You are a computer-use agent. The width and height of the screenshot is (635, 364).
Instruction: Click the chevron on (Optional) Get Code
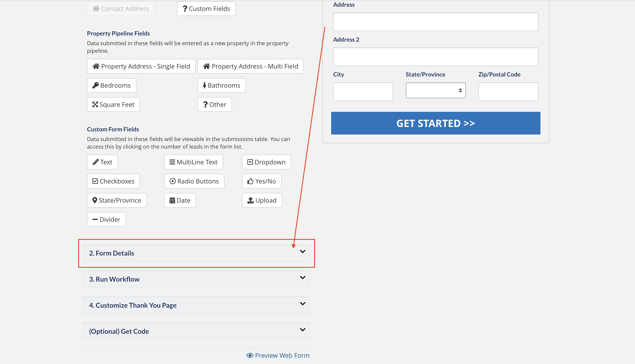[303, 330]
